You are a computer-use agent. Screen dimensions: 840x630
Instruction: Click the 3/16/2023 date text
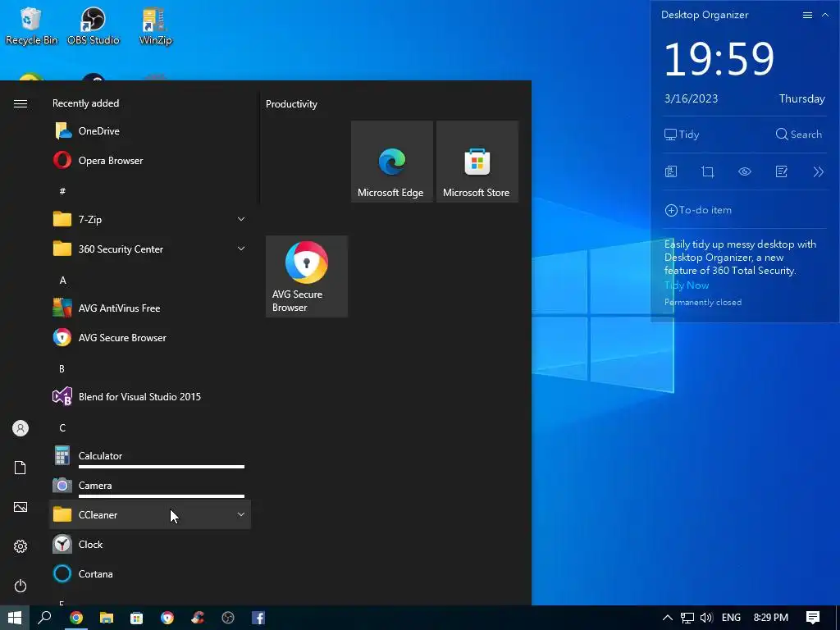click(691, 98)
